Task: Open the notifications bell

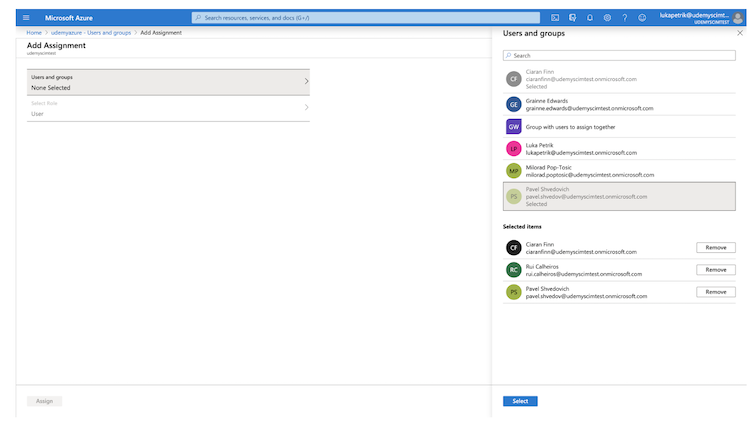Action: pyautogui.click(x=589, y=18)
